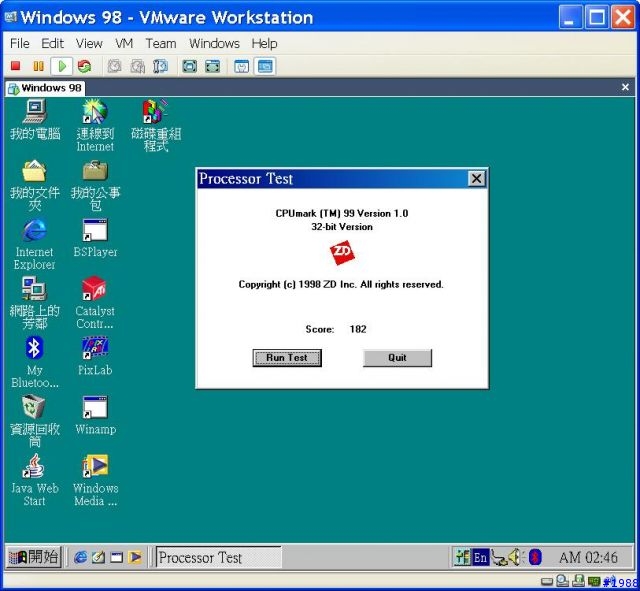Image resolution: width=640 pixels, height=591 pixels.
Task: Select My Bluetooth desktop icon
Action: [35, 362]
